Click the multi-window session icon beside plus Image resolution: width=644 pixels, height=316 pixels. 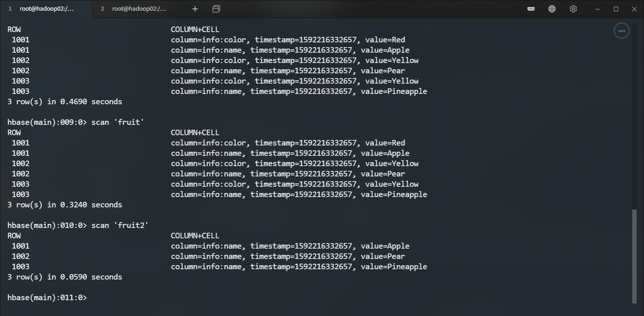point(216,9)
